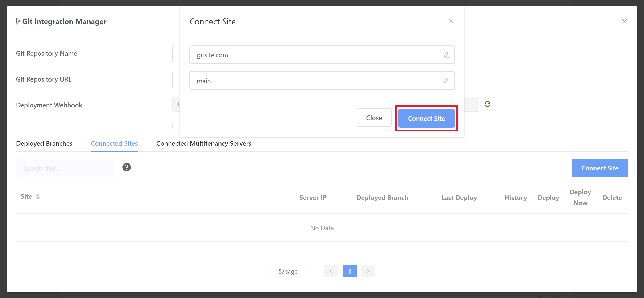Open Connected Multitenancy Servers tab

(x=204, y=143)
